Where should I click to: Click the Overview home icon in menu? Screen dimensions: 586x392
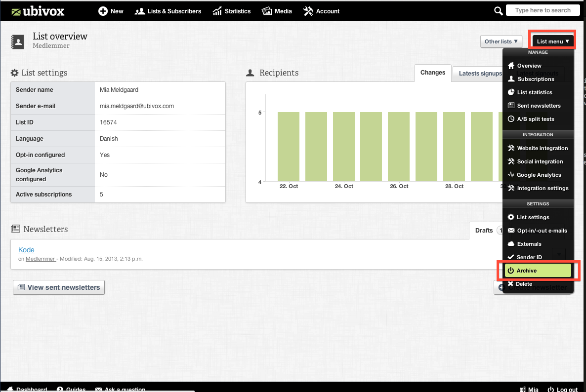coord(511,66)
